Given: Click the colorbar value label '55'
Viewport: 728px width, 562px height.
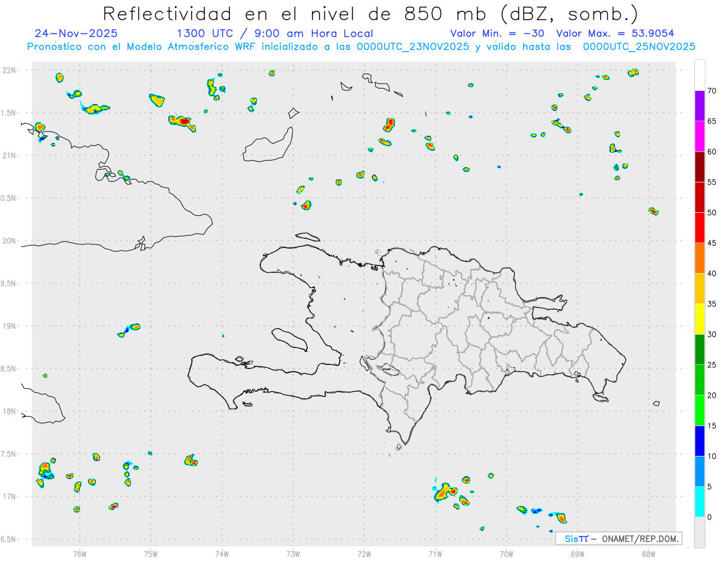Looking at the screenshot, I should 712,182.
